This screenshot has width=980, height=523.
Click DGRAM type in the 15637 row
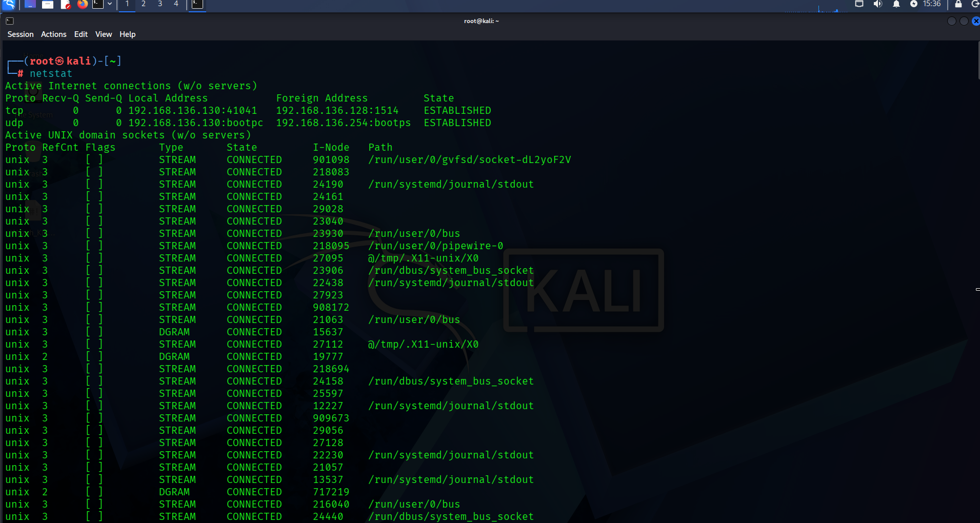pyautogui.click(x=174, y=332)
